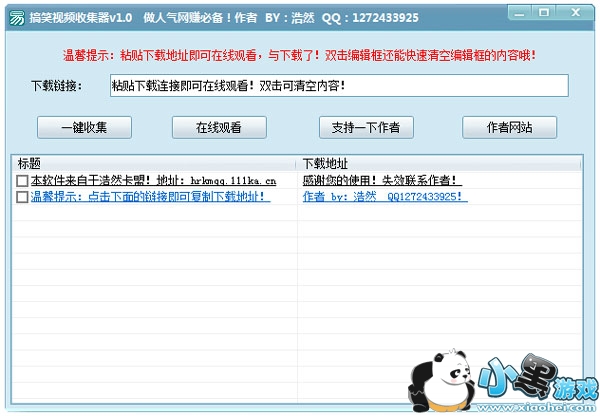Tick the checkbox for 本软件来自于浩然卡盟 row
The height and width of the screenshot is (416, 600).
point(22,181)
